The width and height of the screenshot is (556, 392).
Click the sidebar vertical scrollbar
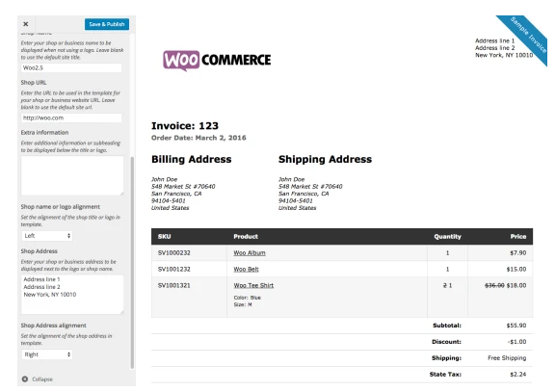click(x=132, y=262)
